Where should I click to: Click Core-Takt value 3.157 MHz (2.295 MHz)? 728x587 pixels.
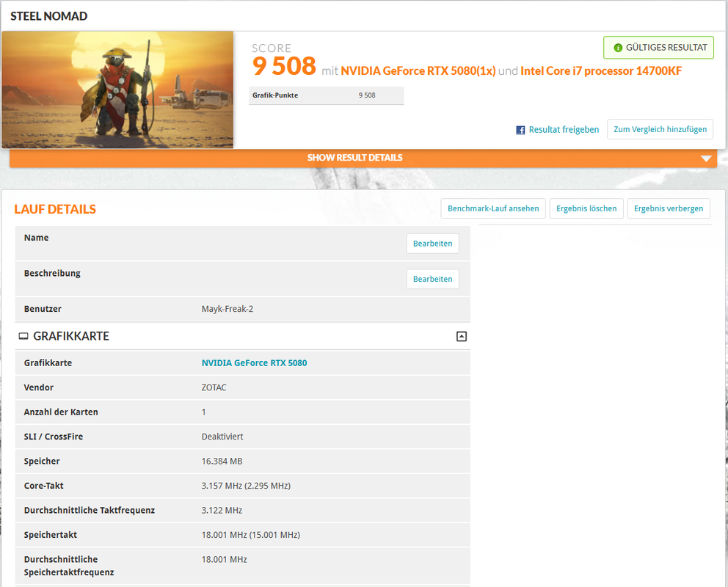[246, 486]
